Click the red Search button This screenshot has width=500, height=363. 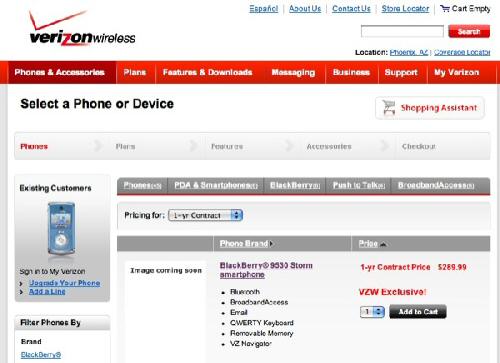point(469,31)
